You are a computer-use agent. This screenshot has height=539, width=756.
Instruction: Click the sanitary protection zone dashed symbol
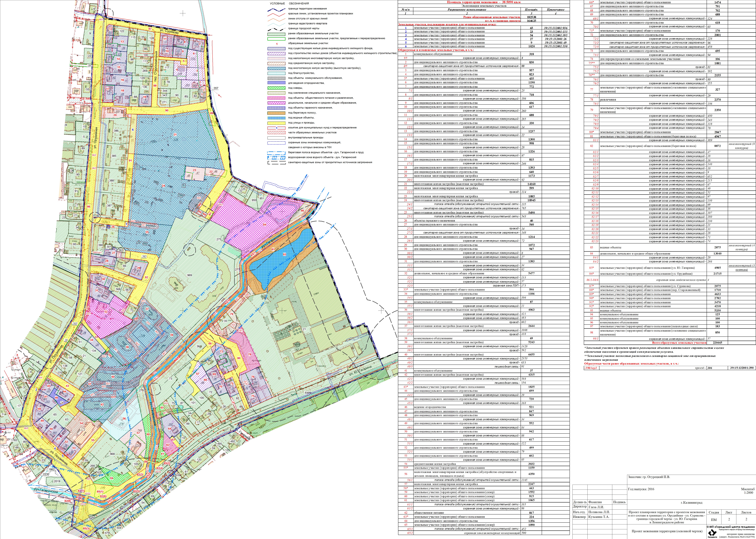(x=276, y=163)
